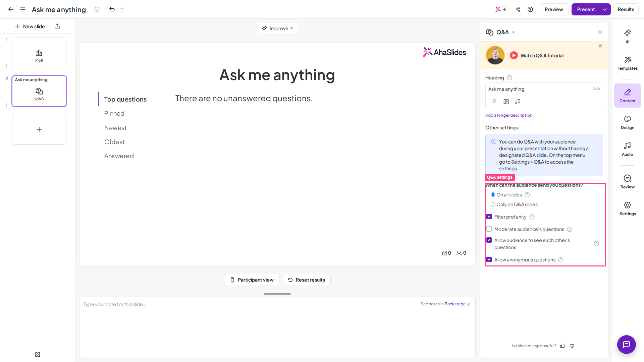Select the Poll slide thumbnail
Screen dimensions: 644x362
[39, 53]
